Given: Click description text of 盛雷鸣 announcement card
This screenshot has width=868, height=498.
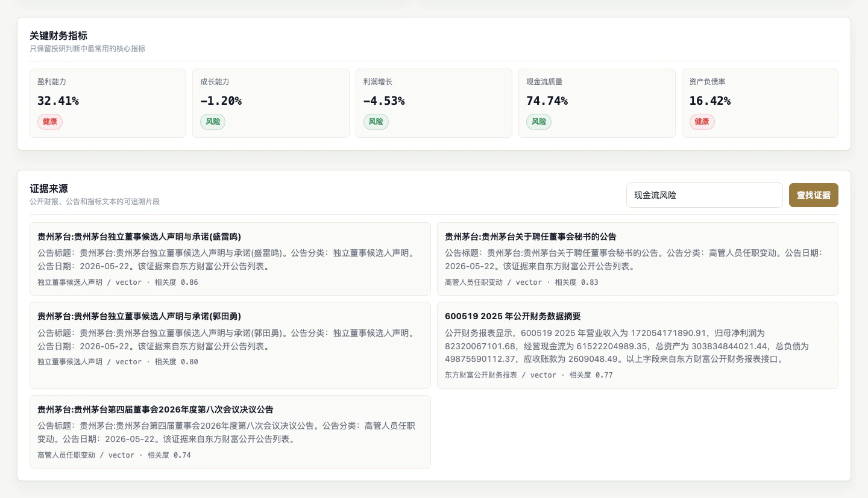Looking at the screenshot, I should [226, 260].
